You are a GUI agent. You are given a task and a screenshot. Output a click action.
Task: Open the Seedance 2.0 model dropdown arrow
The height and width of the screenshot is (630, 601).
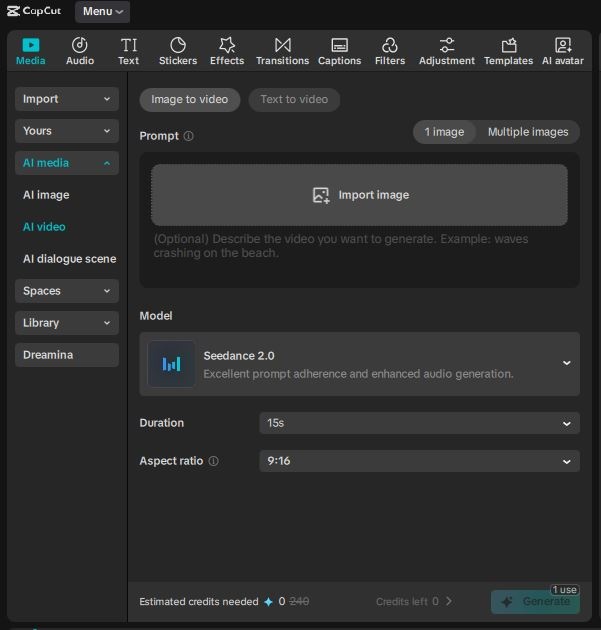coord(566,363)
